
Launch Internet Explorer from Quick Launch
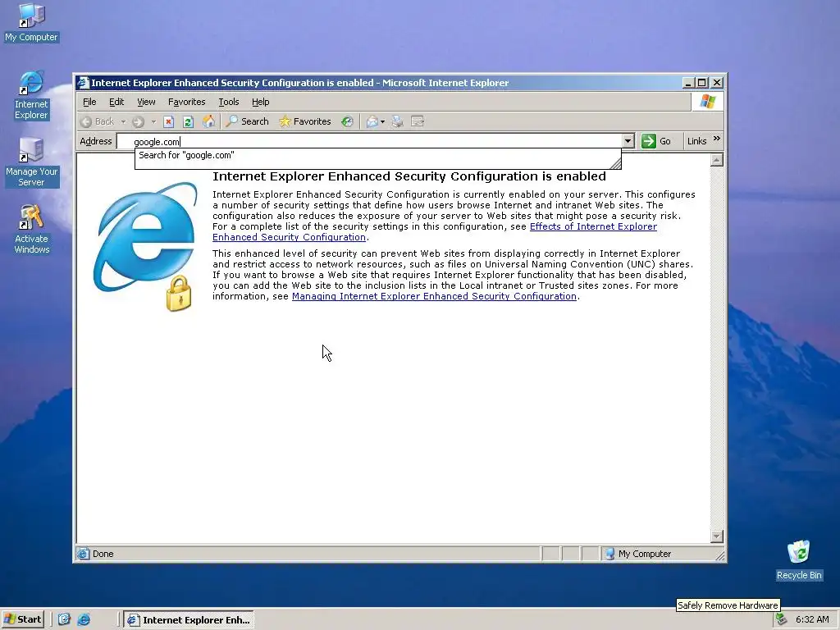(84, 619)
